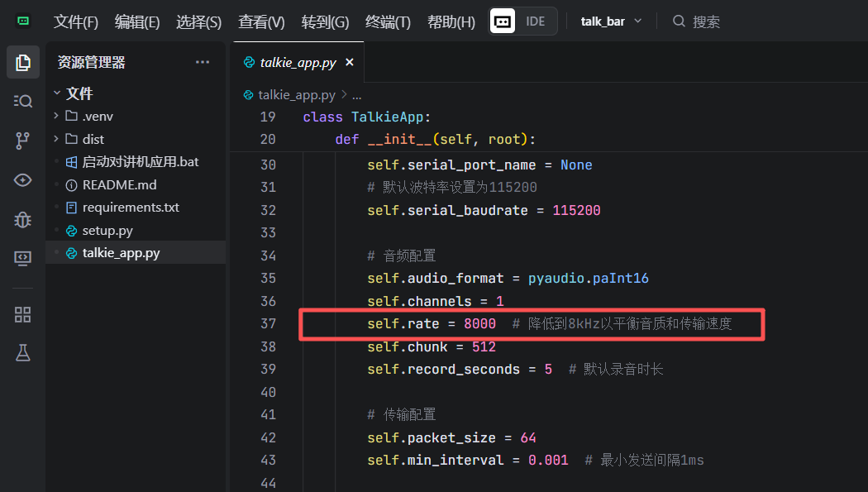Expand the dist folder
This screenshot has height=492, width=868.
(x=93, y=139)
